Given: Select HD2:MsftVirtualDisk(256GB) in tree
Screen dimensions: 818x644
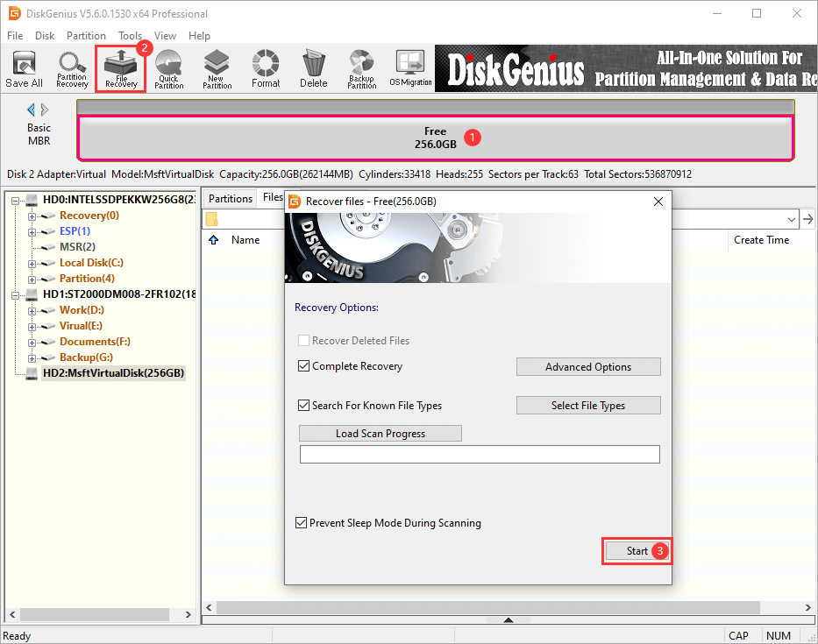Looking at the screenshot, I should [113, 373].
